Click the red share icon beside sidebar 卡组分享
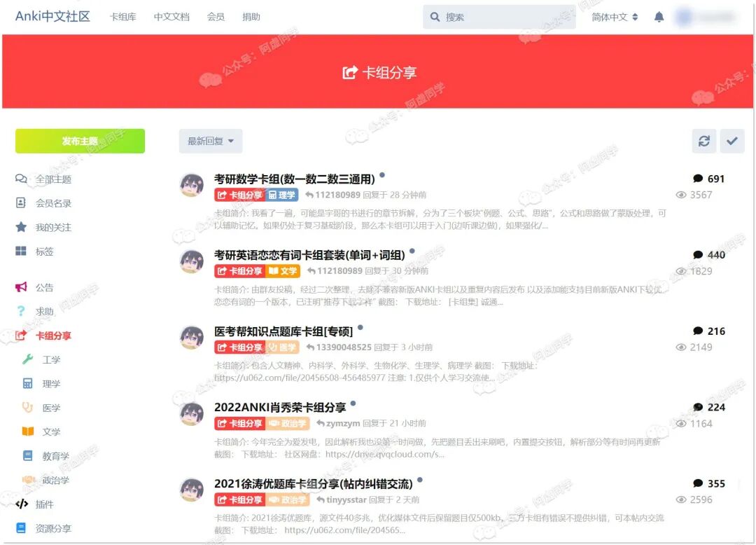This screenshot has height=545, width=756. 21,336
